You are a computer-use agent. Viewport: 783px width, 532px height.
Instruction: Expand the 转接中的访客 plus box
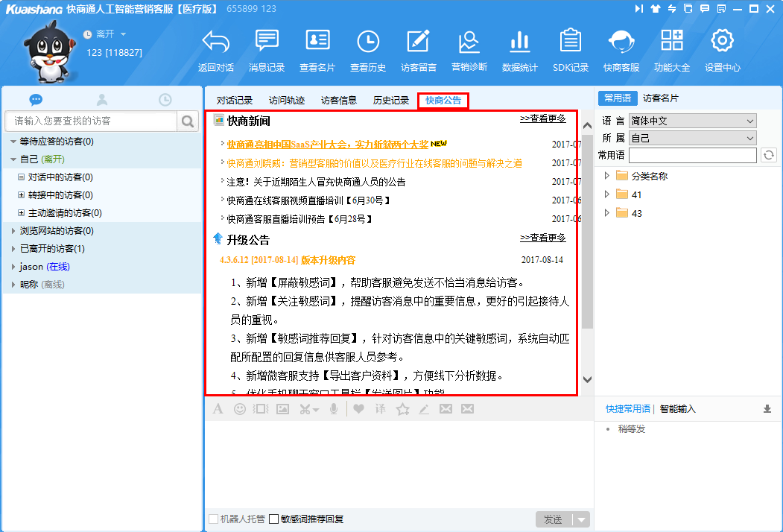[22, 195]
